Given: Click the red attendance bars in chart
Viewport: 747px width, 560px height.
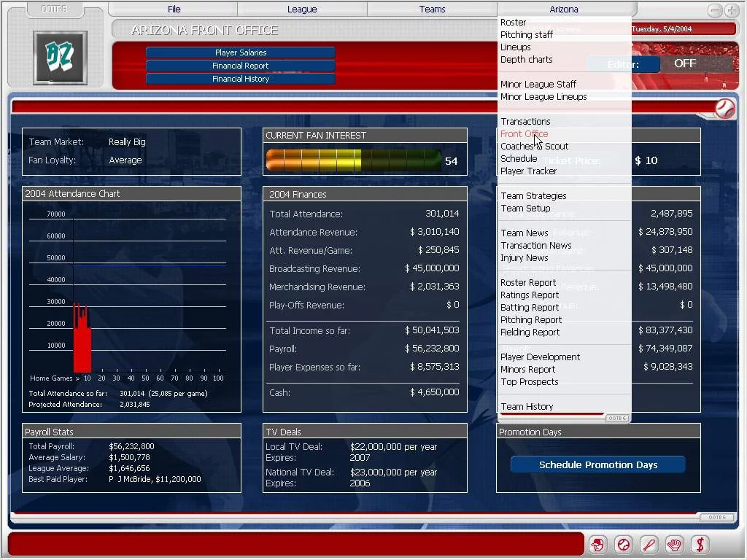Looking at the screenshot, I should pyautogui.click(x=82, y=337).
